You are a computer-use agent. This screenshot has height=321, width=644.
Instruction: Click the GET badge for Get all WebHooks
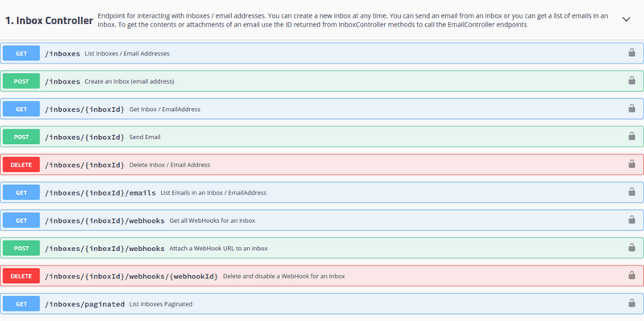coord(22,220)
